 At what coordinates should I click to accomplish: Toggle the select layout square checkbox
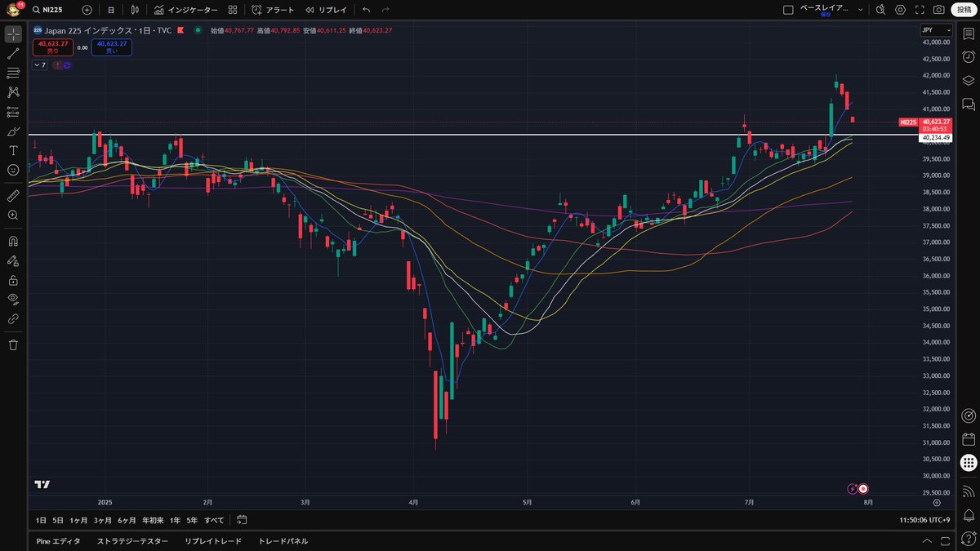pos(788,10)
